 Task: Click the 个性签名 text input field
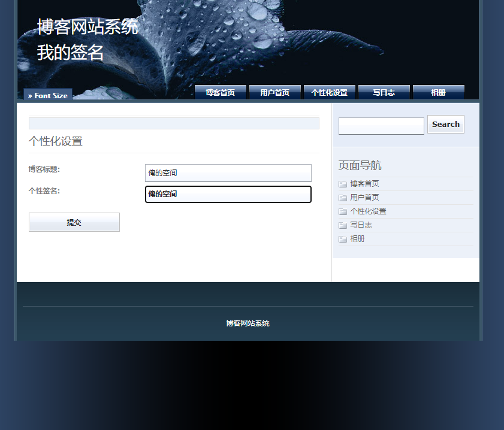(228, 193)
